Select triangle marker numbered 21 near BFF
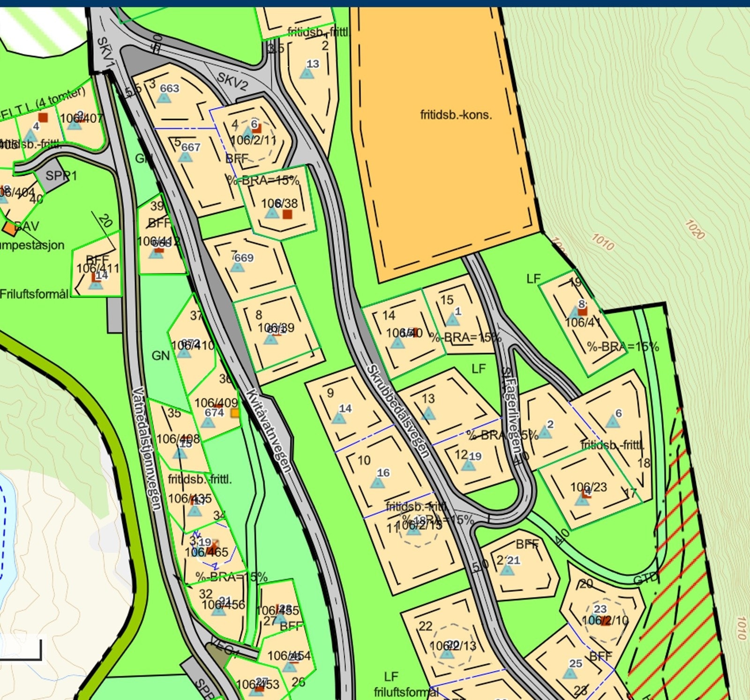 506,569
